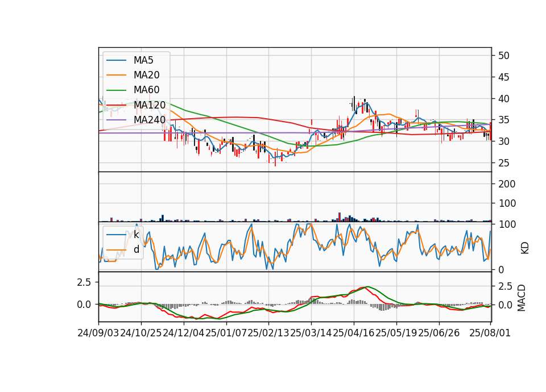Click the red MA120 line sample in legend
The image size is (546, 392).
(116, 105)
